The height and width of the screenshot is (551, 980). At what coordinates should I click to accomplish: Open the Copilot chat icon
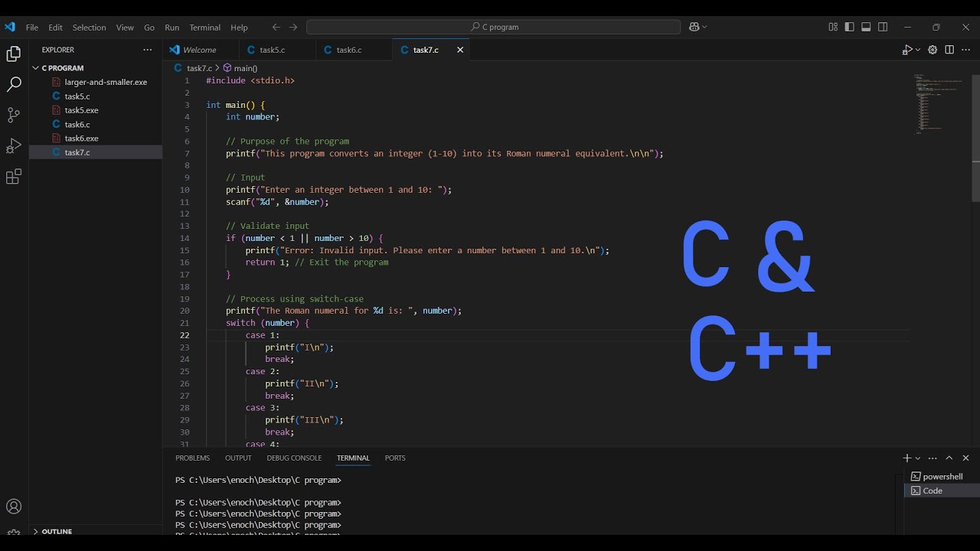(694, 27)
